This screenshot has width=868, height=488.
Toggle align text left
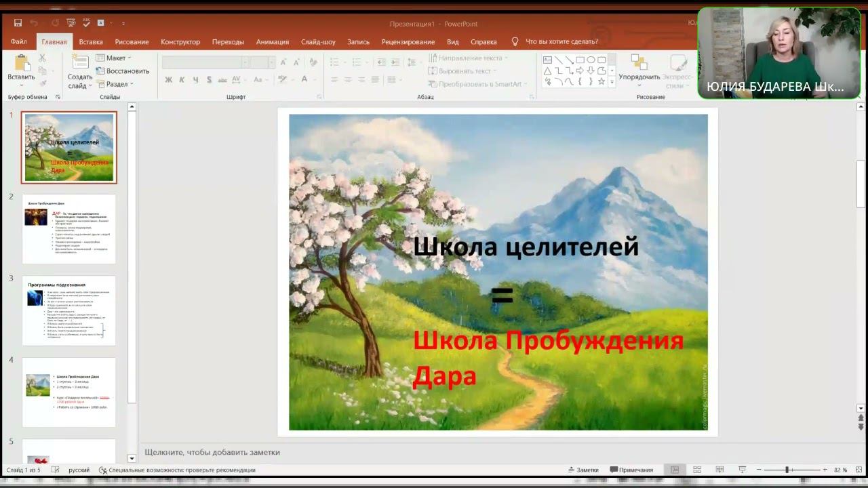pyautogui.click(x=334, y=79)
